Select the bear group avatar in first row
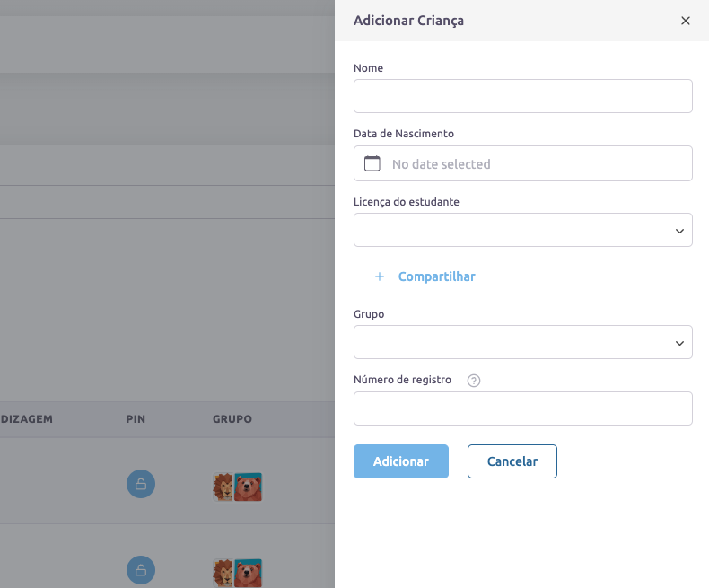709x588 pixels. [249, 487]
